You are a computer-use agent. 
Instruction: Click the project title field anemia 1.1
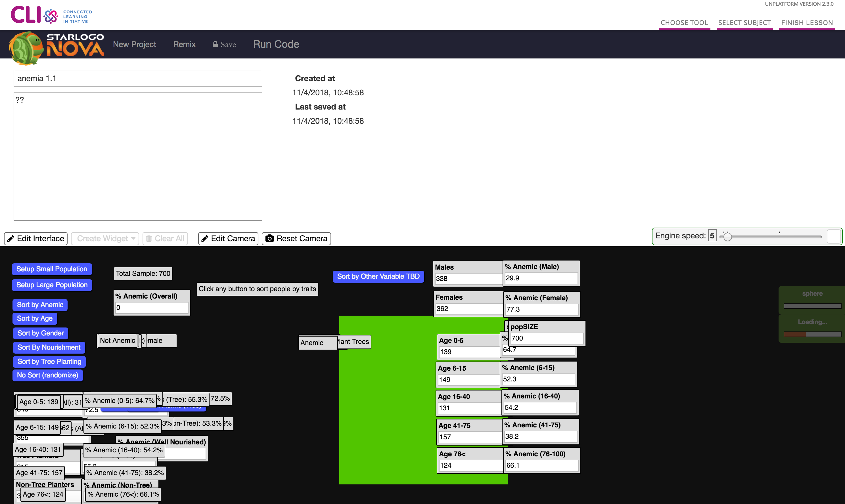[138, 78]
